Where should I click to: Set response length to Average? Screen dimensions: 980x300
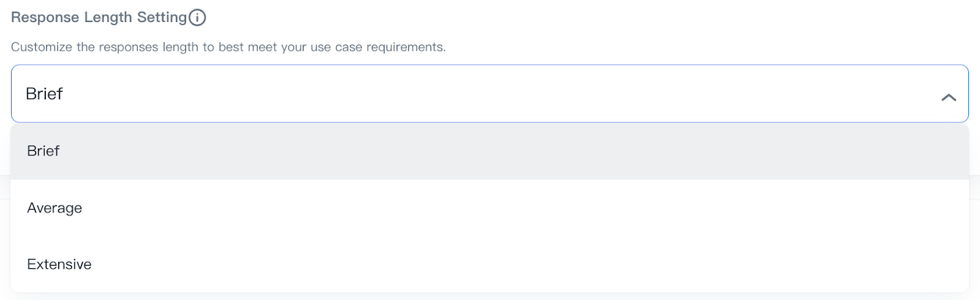click(55, 208)
